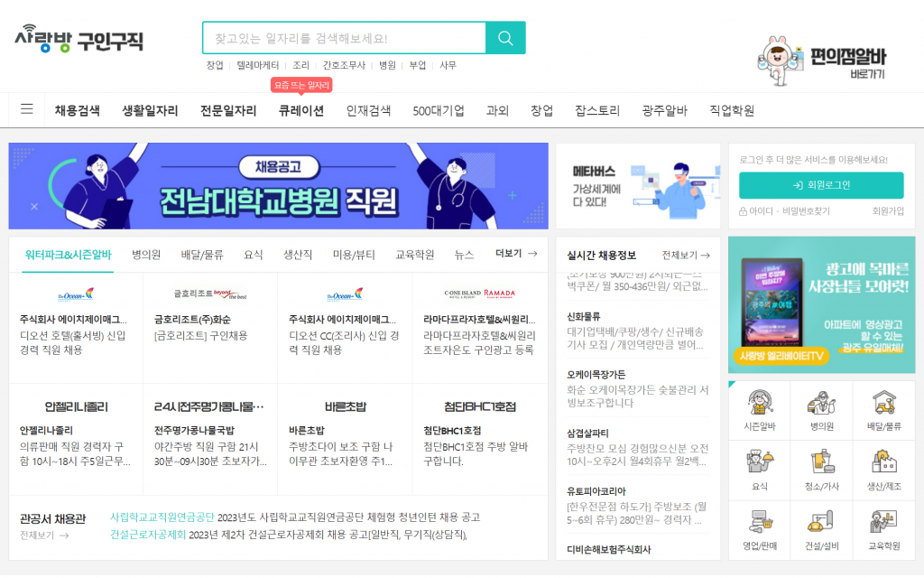
Task: Switch to the 요식 tab
Action: coord(254,255)
